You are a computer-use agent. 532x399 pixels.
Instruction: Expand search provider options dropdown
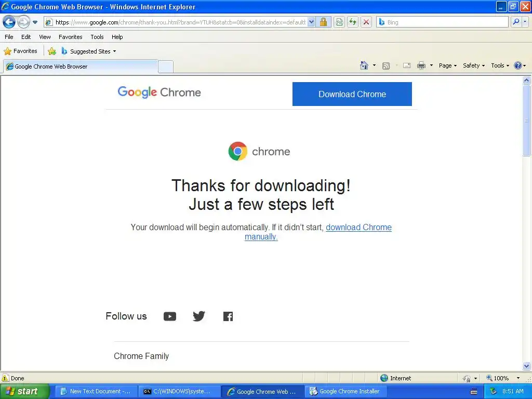point(525,22)
